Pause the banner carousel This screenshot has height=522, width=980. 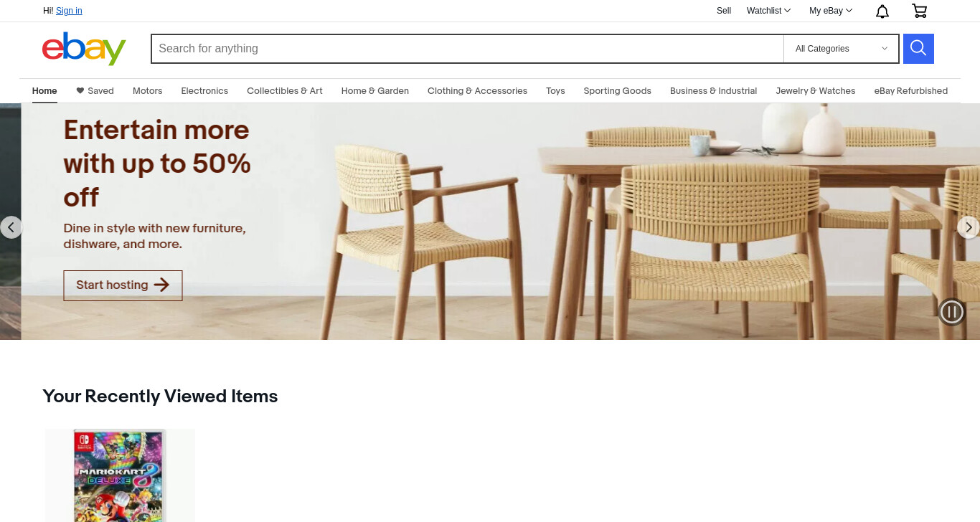point(952,312)
